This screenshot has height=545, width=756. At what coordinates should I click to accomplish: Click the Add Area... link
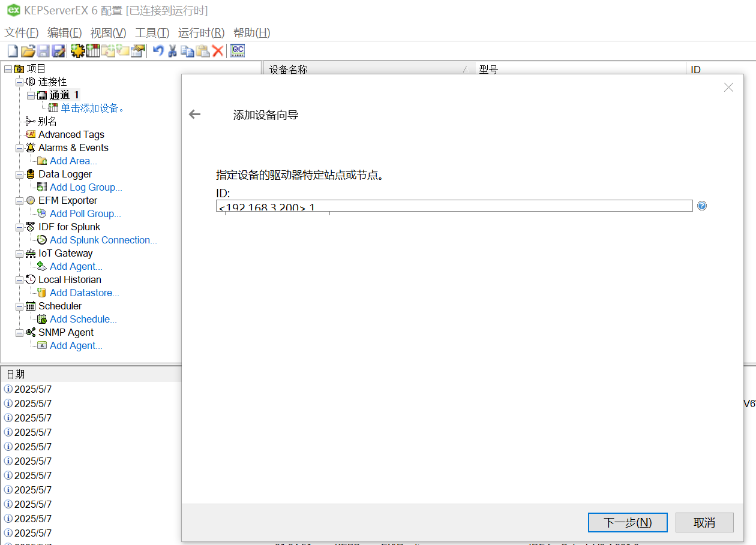click(73, 161)
